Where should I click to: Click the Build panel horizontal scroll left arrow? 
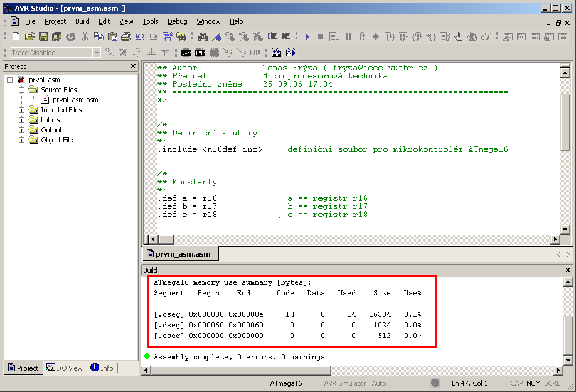[146, 370]
